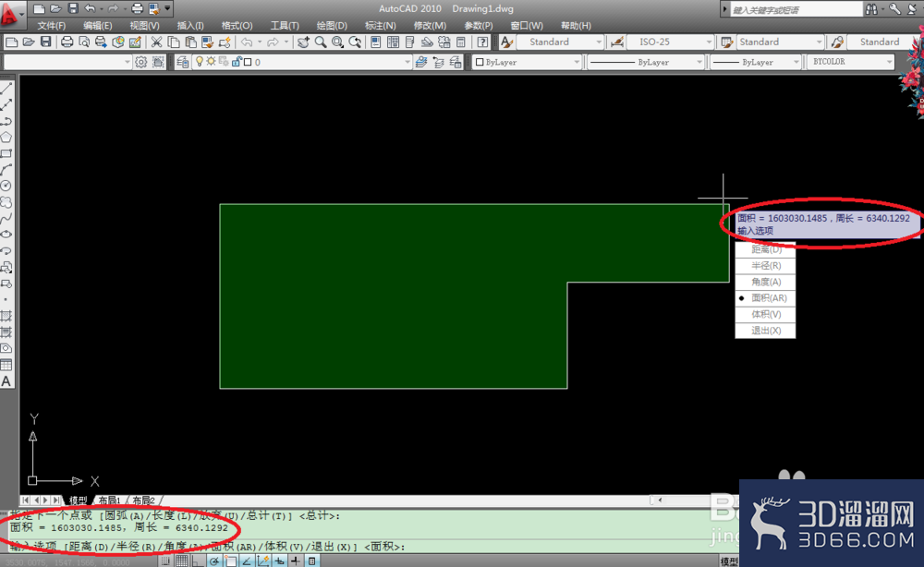Click Save icon in standard toolbar
Image resolution: width=924 pixels, height=567 pixels.
click(46, 42)
